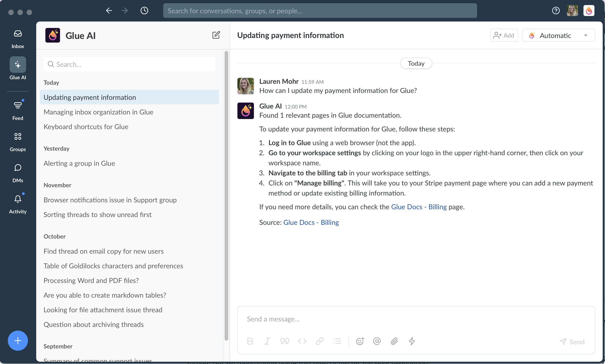Toggle code formatting in composer
This screenshot has width=605, height=364.
[302, 341]
